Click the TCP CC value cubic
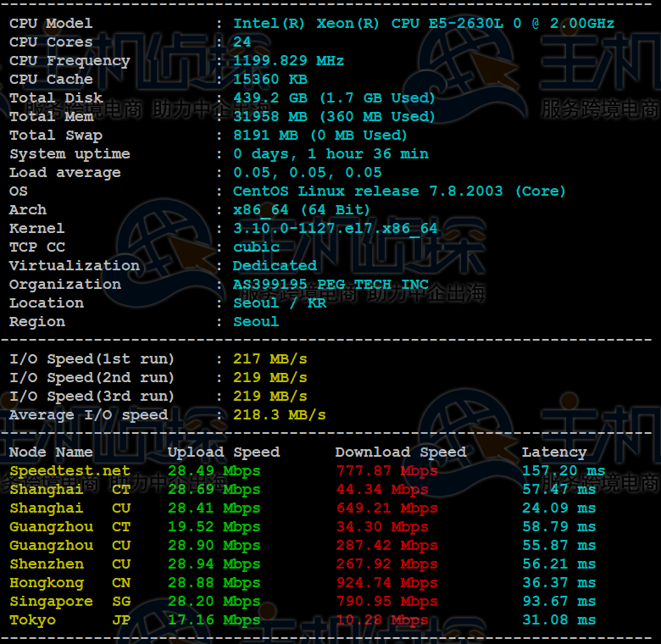The image size is (661, 644). (x=256, y=247)
